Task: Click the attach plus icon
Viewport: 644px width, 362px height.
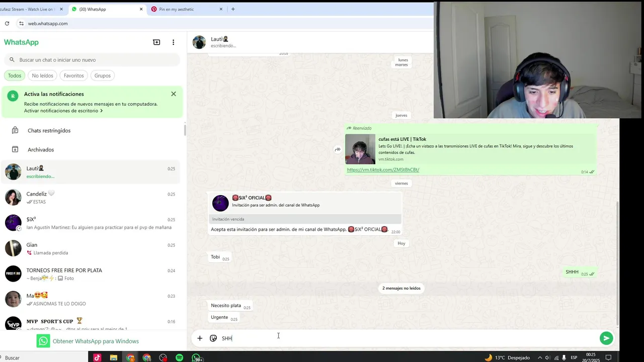Action: 200,338
